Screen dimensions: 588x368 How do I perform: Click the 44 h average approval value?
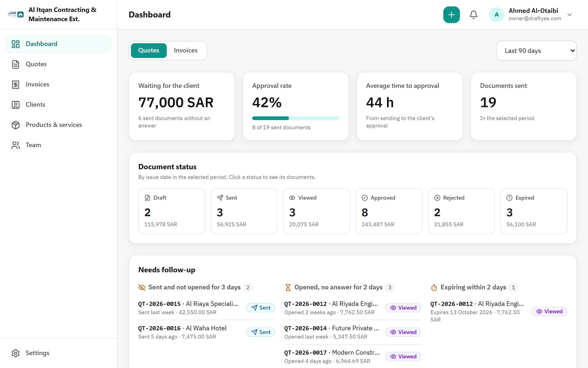(x=380, y=103)
